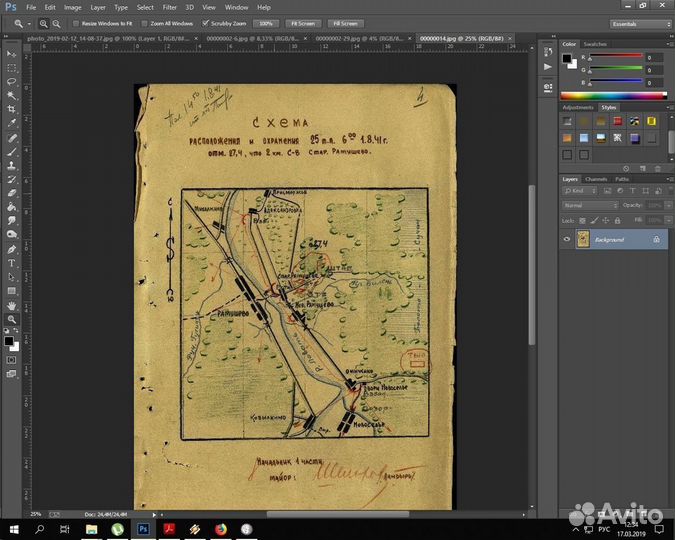
Task: Open collapsed History panel icon
Action: tap(548, 52)
